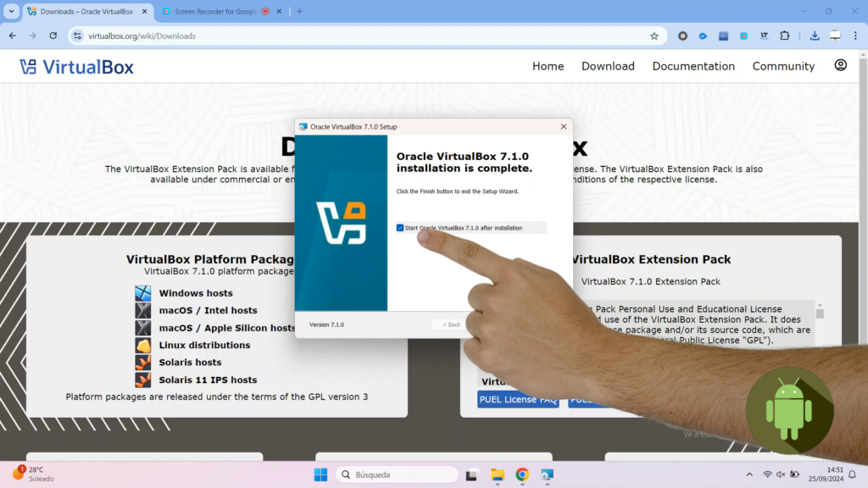Toggle Start Oracle VirtualBox after installation checkbox
The image size is (868, 488).
point(400,228)
